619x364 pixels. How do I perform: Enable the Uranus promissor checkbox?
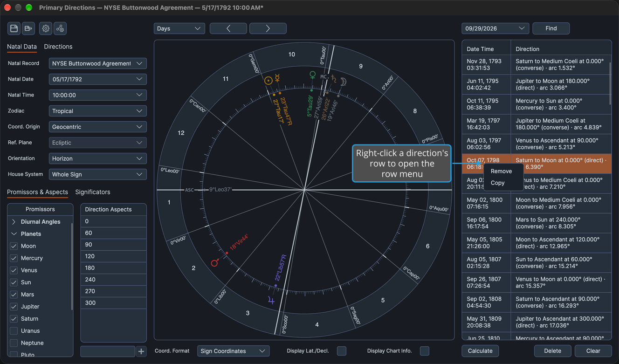[14, 331]
